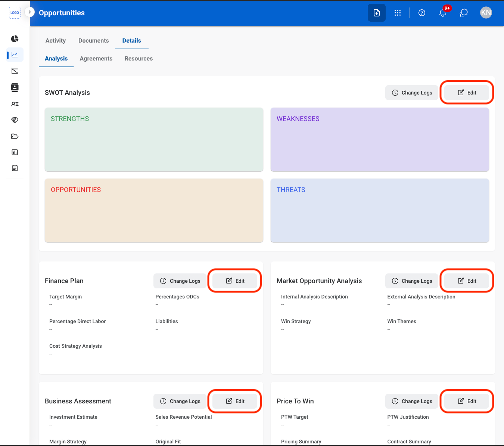Screen dimensions: 504x446
Task: Open the Resources sub-tab
Action: 139,59
